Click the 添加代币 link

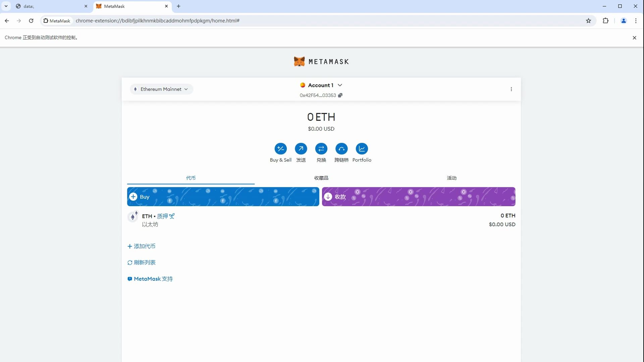tap(141, 246)
